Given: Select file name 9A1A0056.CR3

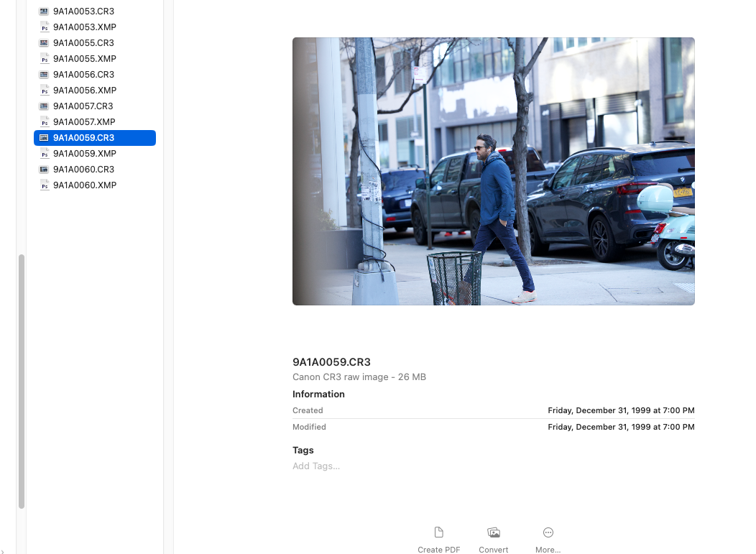Looking at the screenshot, I should pyautogui.click(x=83, y=74).
